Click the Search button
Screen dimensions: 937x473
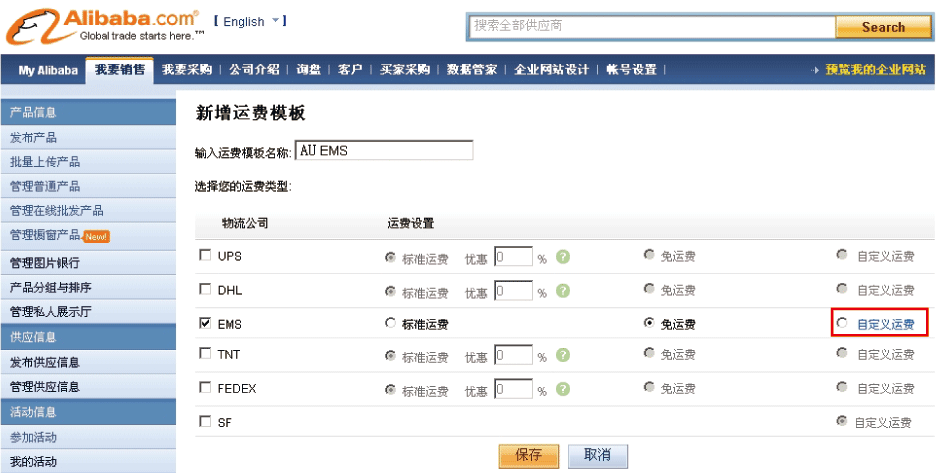pyautogui.click(x=883, y=27)
